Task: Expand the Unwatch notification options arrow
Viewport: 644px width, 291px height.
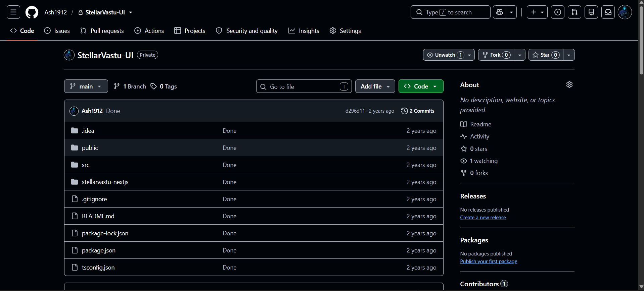Action: [x=469, y=55]
